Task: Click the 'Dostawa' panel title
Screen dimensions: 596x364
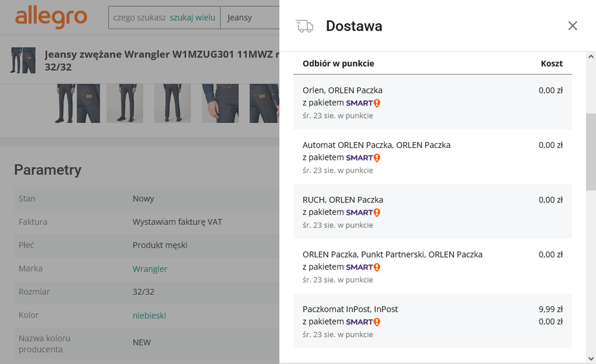Action: (x=354, y=26)
